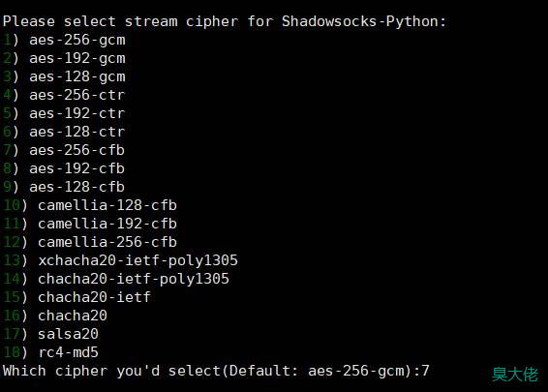Screen dimensions: 548x392
Task: Click option 7 aes-256-cfb
Action: tap(64, 150)
